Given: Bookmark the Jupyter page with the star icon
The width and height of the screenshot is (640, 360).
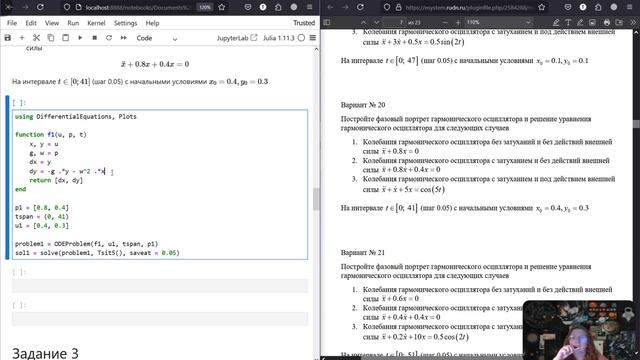Looking at the screenshot, I should [x=222, y=7].
